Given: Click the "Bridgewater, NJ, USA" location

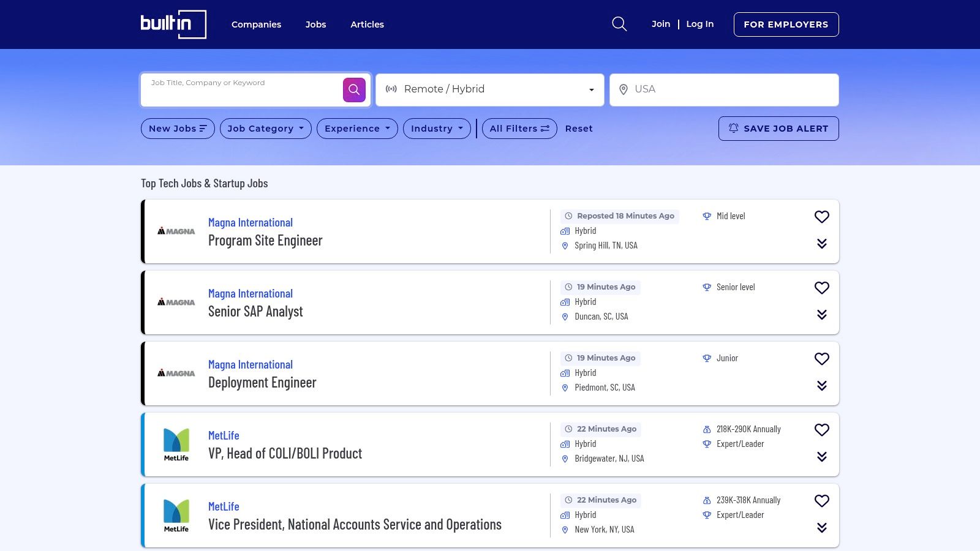Looking at the screenshot, I should tap(609, 459).
